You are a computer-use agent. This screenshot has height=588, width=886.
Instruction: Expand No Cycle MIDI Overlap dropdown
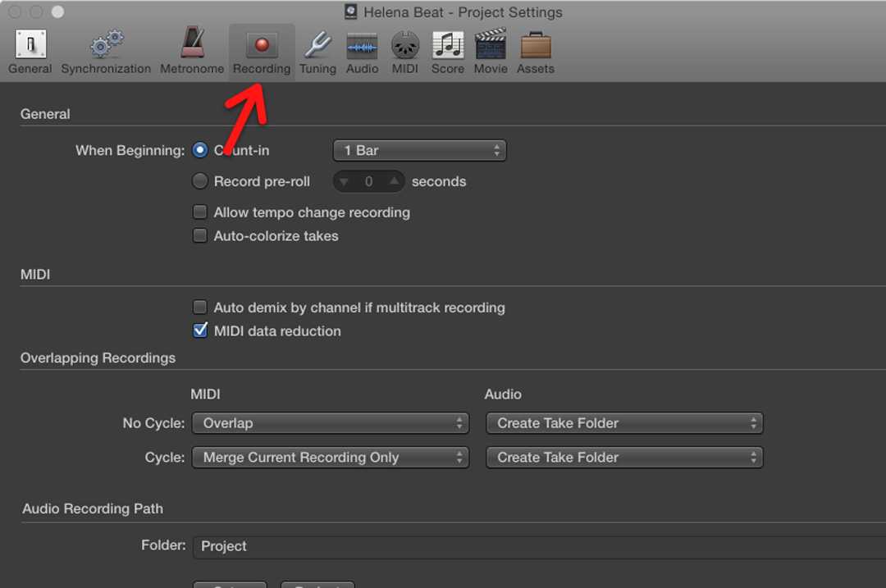point(330,423)
